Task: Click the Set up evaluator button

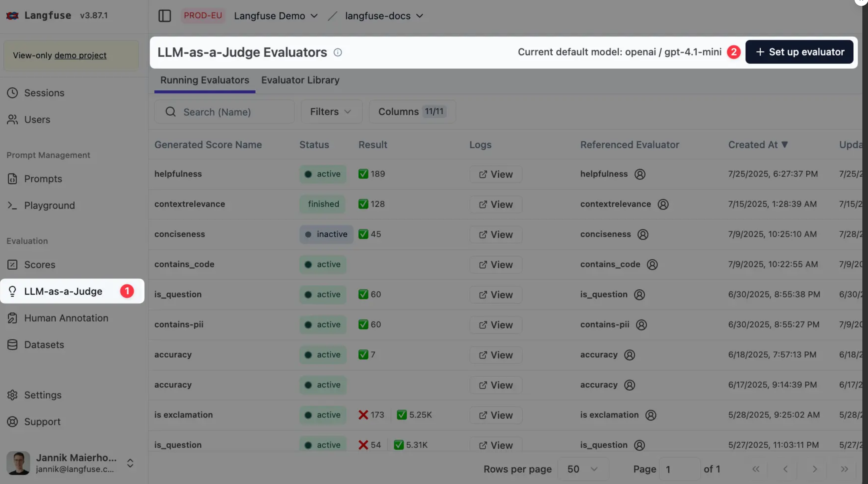Action: tap(799, 52)
